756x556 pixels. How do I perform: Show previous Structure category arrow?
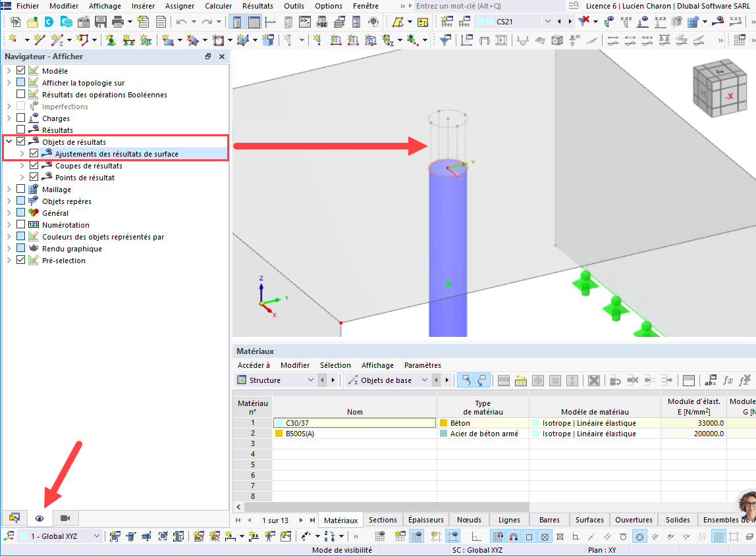tap(322, 380)
